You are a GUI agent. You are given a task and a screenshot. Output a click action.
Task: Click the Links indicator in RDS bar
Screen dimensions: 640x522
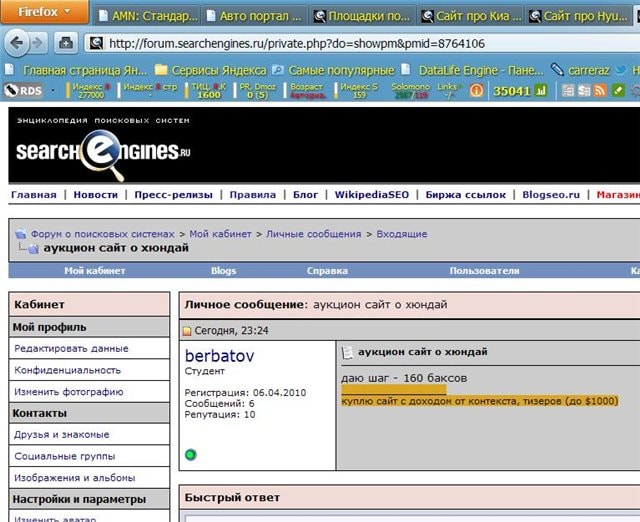pos(448,91)
